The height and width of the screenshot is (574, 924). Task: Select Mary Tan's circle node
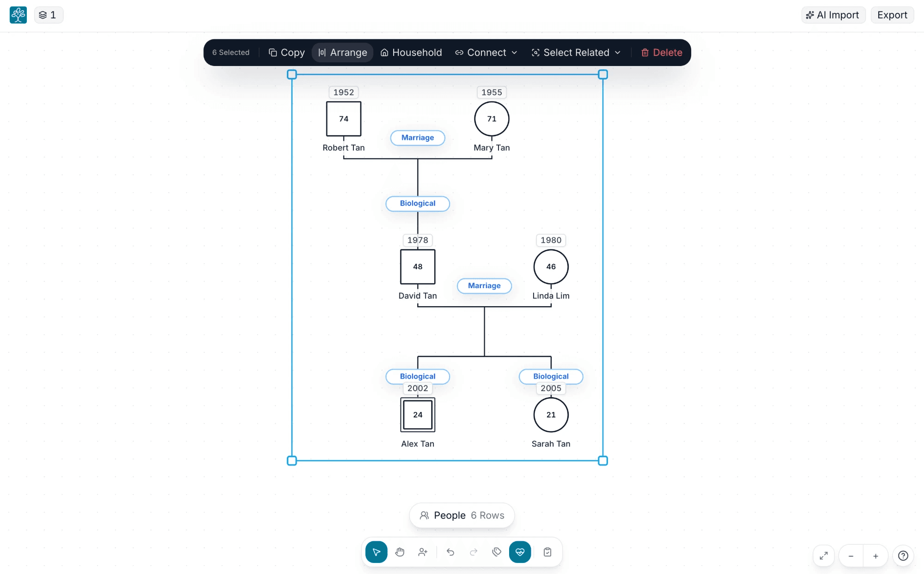492,119
